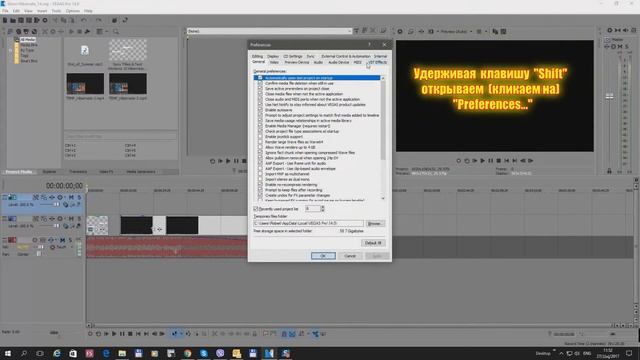
Task: Click the Preferences dialog help question mark
Action: tap(370, 44)
